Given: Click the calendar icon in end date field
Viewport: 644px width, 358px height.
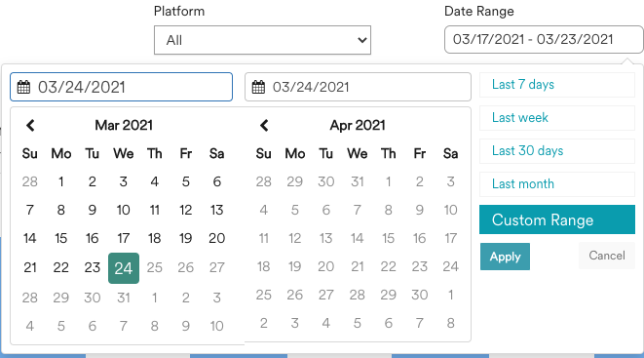Looking at the screenshot, I should click(258, 87).
